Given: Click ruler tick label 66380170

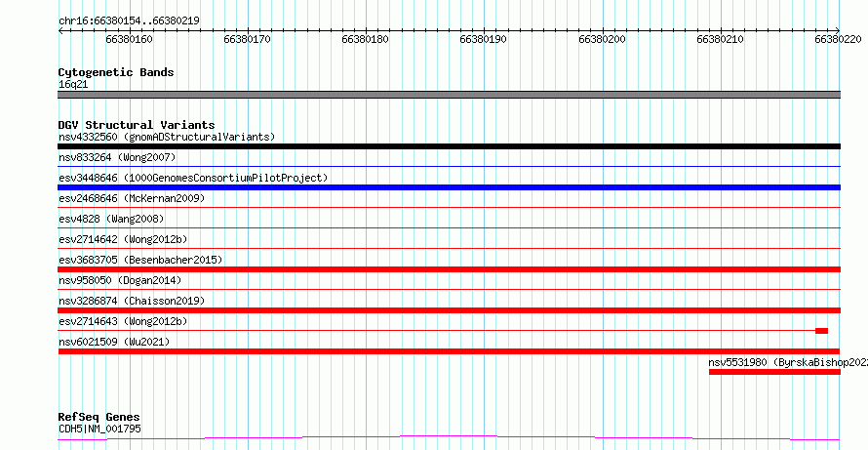Looking at the screenshot, I should (x=248, y=39).
